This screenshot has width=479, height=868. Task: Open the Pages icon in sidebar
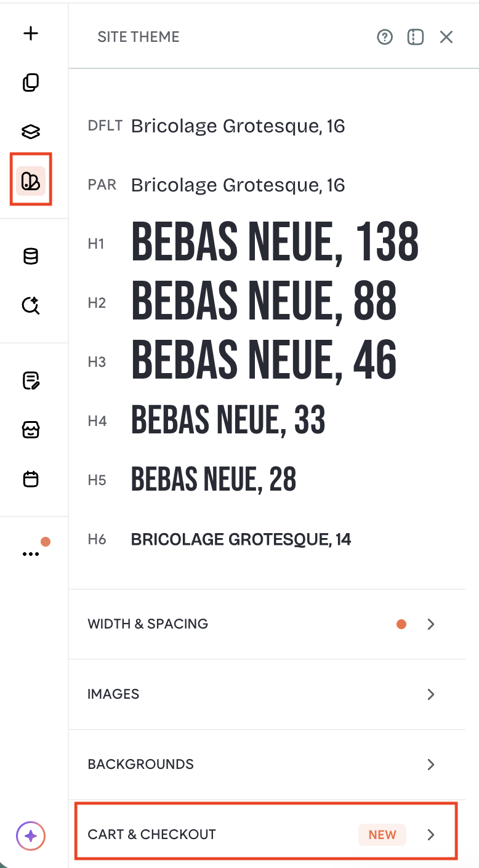pos(31,82)
